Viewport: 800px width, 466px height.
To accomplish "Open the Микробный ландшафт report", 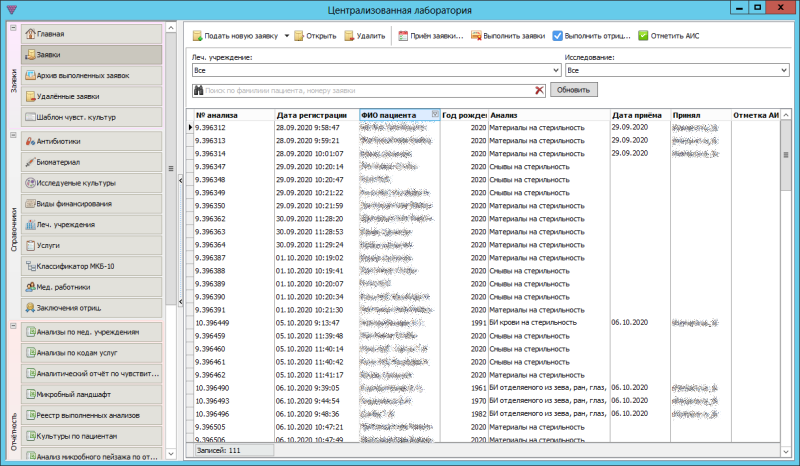I will pyautogui.click(x=90, y=393).
